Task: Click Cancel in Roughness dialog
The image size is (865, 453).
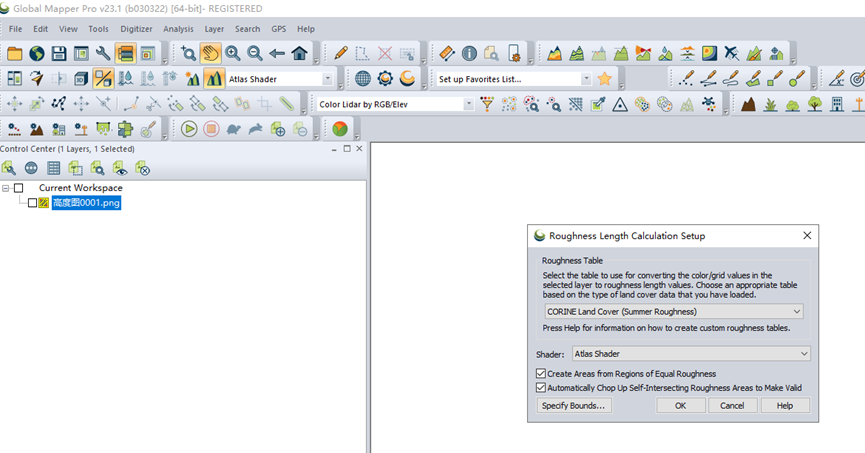Action: click(x=732, y=406)
